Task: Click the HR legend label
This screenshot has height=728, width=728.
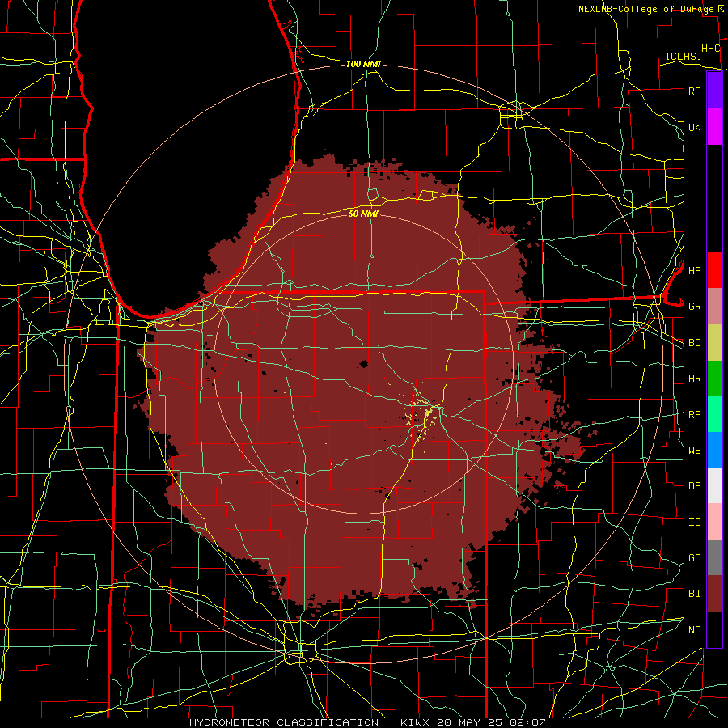Action: [694, 379]
